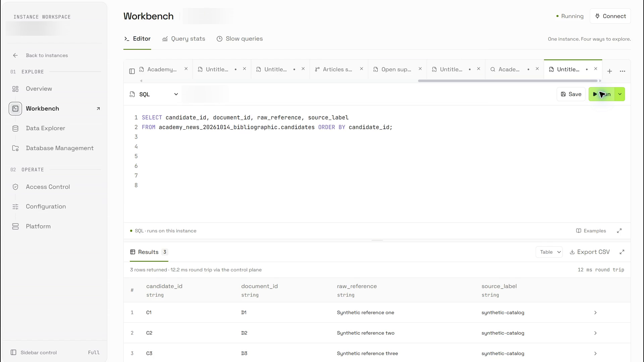Open the Examples link
Image resolution: width=644 pixels, height=362 pixels.
(591, 231)
